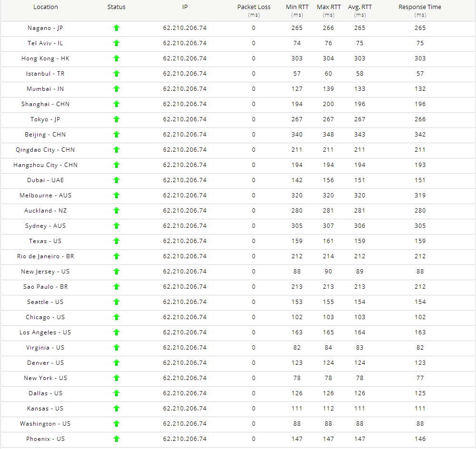
Task: Click the status arrow for Sydney - AUS
Action: pyautogui.click(x=117, y=226)
